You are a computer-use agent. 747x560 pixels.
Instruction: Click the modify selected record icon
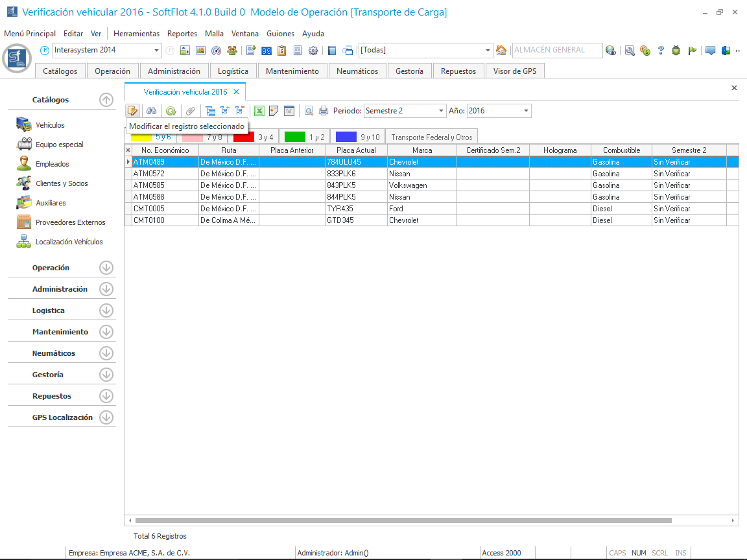point(132,111)
